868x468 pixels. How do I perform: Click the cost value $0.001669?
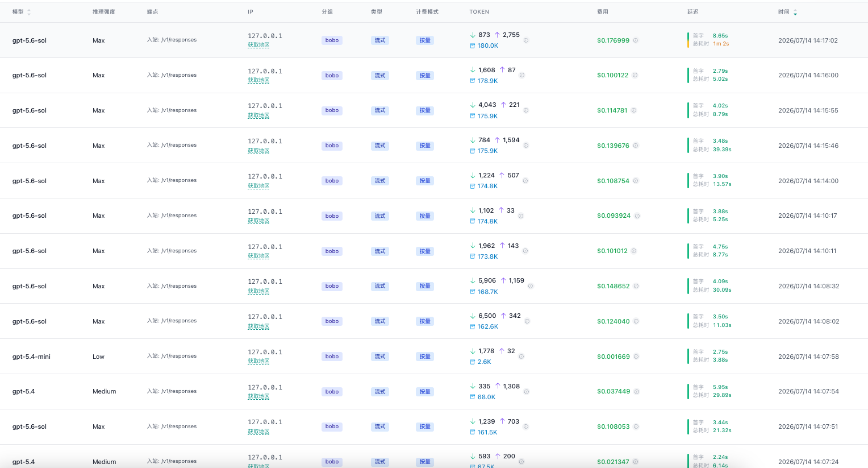[614, 357]
